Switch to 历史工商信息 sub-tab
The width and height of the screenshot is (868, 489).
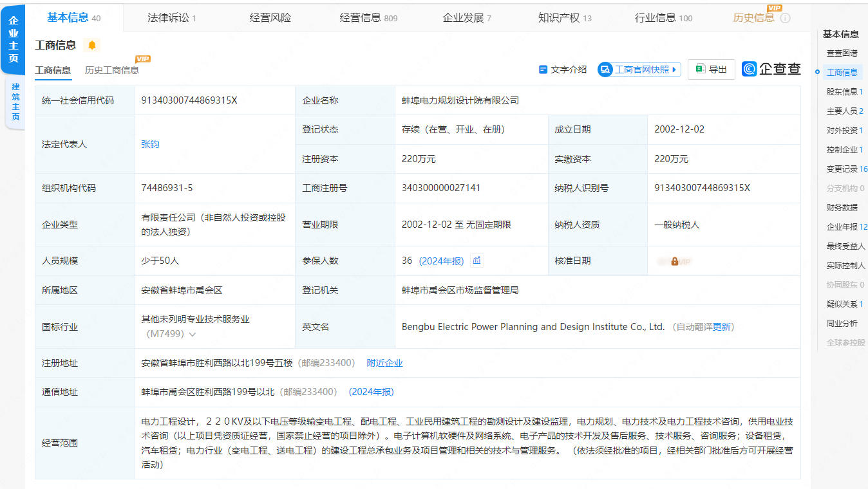(x=112, y=70)
